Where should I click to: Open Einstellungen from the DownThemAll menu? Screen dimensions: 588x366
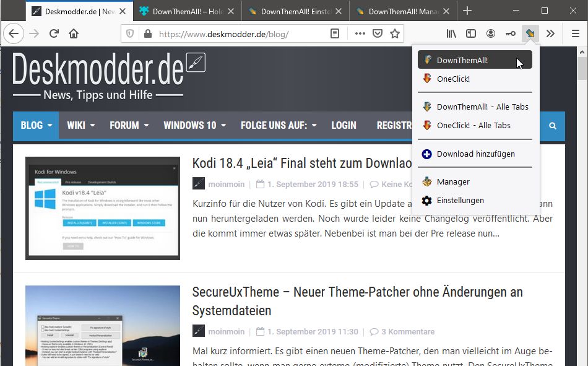click(x=475, y=201)
